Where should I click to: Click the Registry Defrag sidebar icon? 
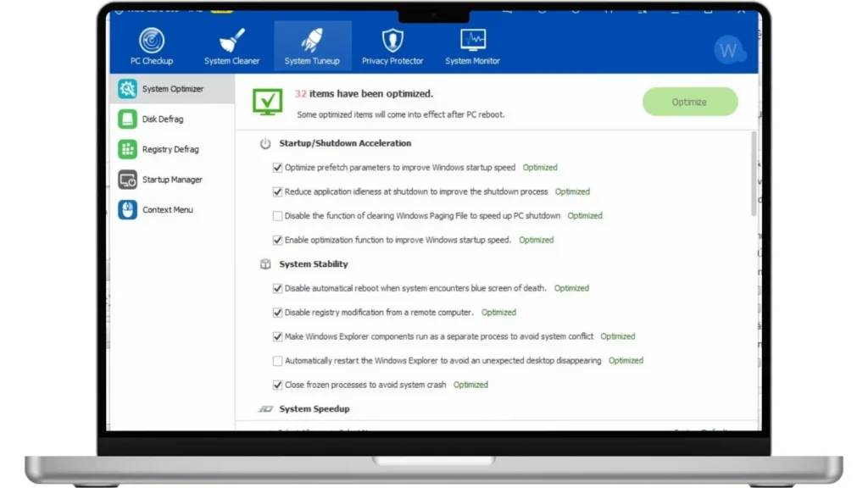tap(127, 149)
